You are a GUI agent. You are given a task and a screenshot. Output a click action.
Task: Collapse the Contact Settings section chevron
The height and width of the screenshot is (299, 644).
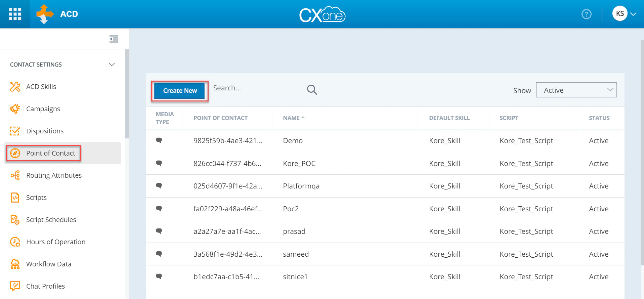(112, 64)
